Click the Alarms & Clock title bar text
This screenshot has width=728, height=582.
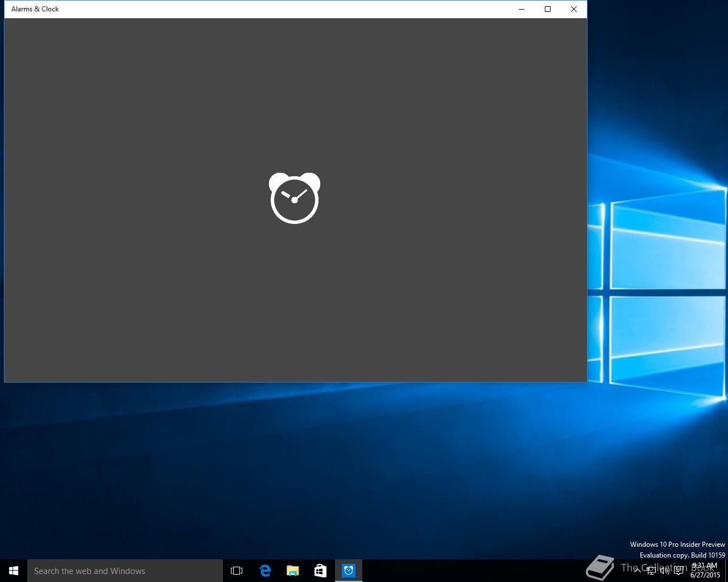[x=35, y=9]
